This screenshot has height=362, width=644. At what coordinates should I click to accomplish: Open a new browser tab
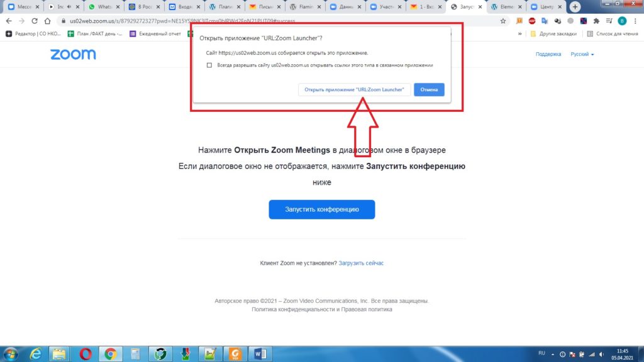click(575, 7)
